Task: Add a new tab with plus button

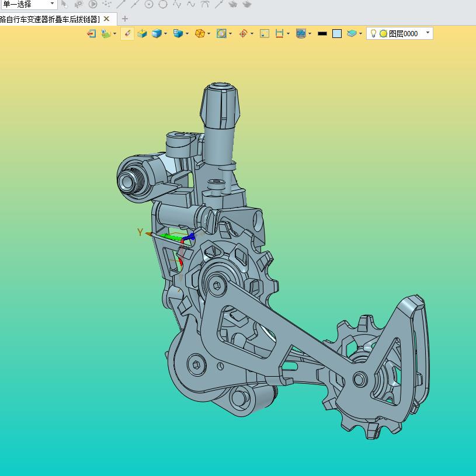Action: (x=124, y=19)
